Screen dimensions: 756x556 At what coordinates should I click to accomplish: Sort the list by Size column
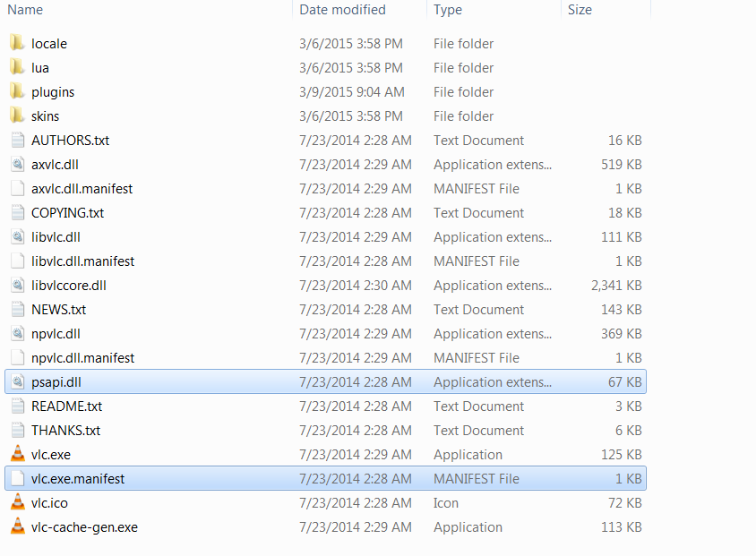click(580, 10)
